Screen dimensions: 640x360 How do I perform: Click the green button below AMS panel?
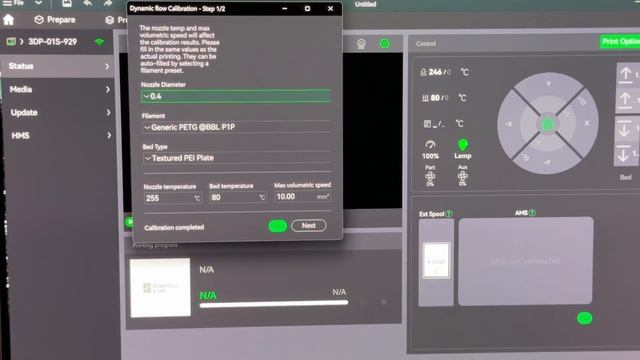[584, 318]
